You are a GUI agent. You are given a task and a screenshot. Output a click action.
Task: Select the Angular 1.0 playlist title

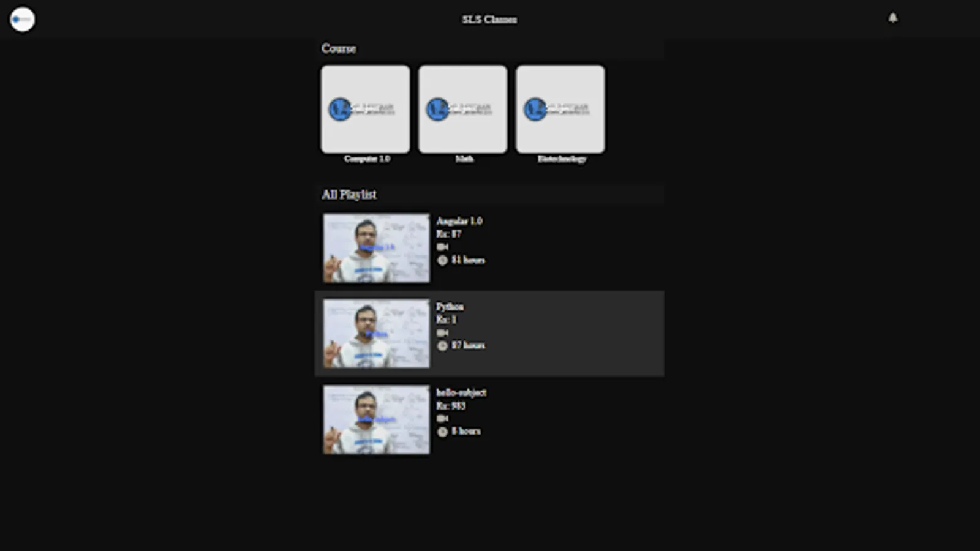click(459, 221)
